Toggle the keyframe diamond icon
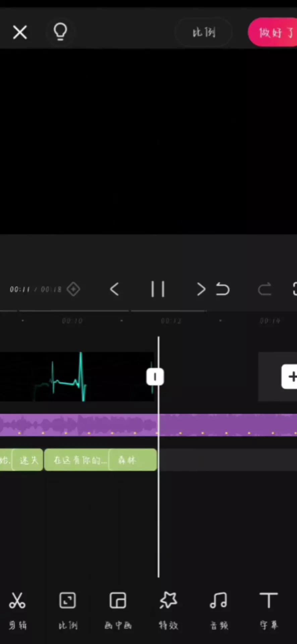297x644 pixels. (x=73, y=289)
